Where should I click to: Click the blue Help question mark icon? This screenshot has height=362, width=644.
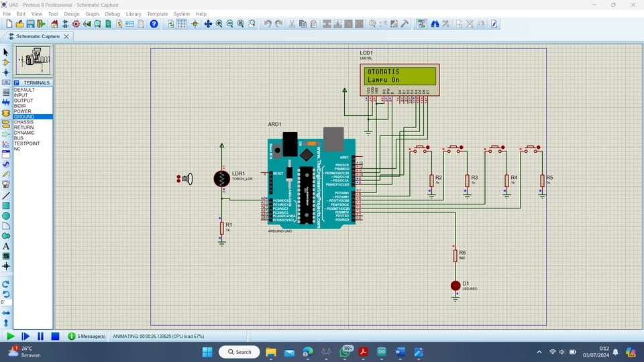pos(154,24)
